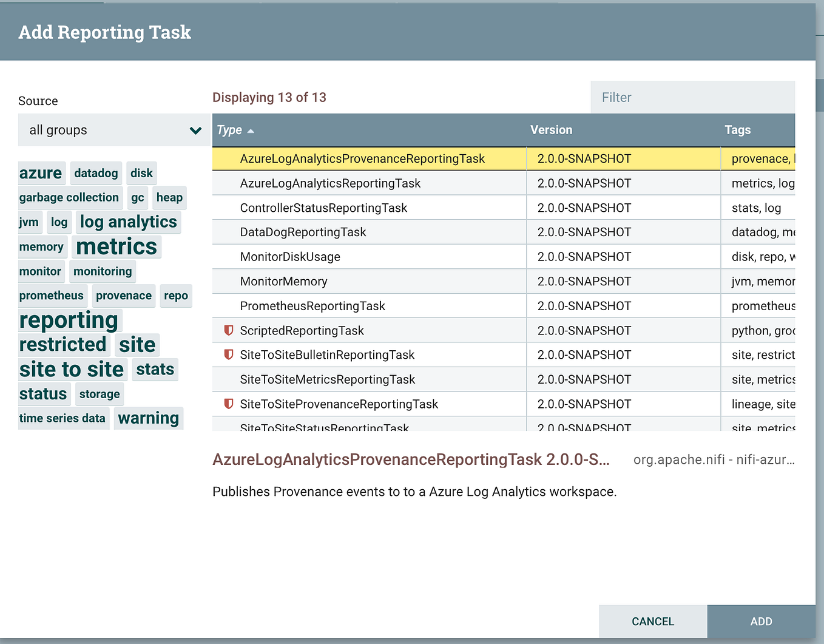Toggle the "time series data" tag filter
This screenshot has width=824, height=644.
pyautogui.click(x=63, y=418)
